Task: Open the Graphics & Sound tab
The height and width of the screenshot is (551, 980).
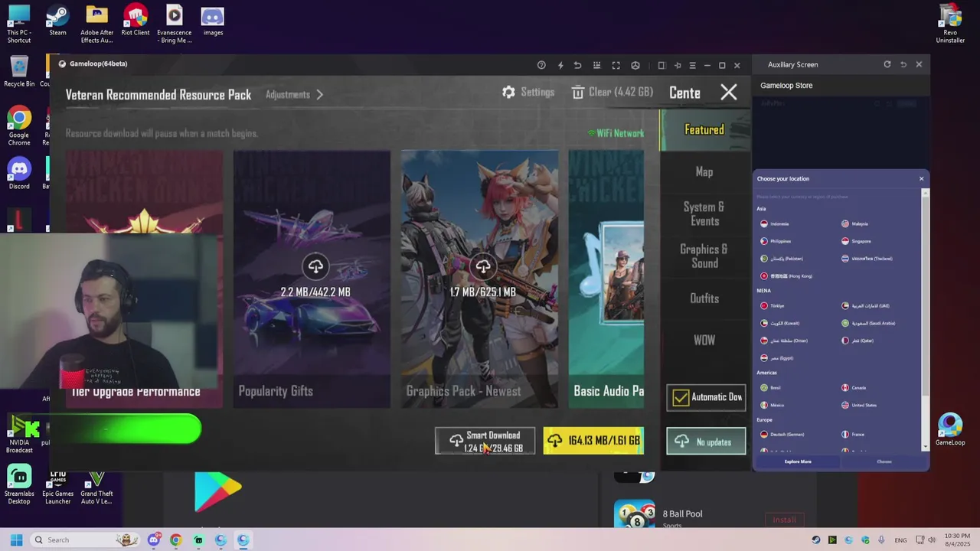Action: [704, 256]
